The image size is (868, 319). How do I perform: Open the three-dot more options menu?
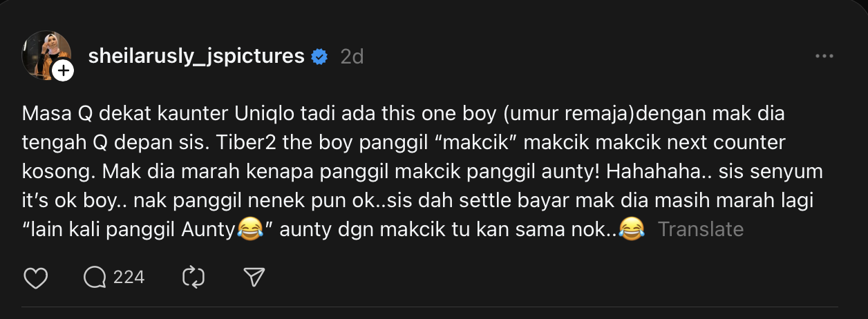(824, 57)
